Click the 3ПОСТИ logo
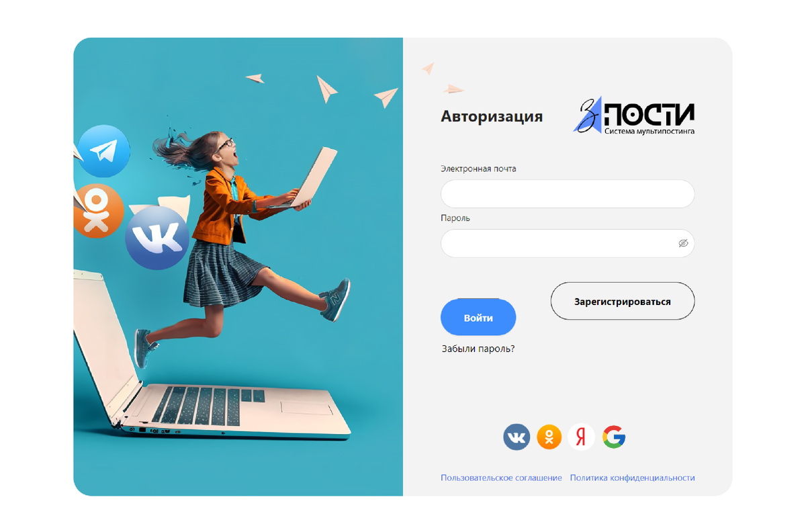 (x=634, y=116)
